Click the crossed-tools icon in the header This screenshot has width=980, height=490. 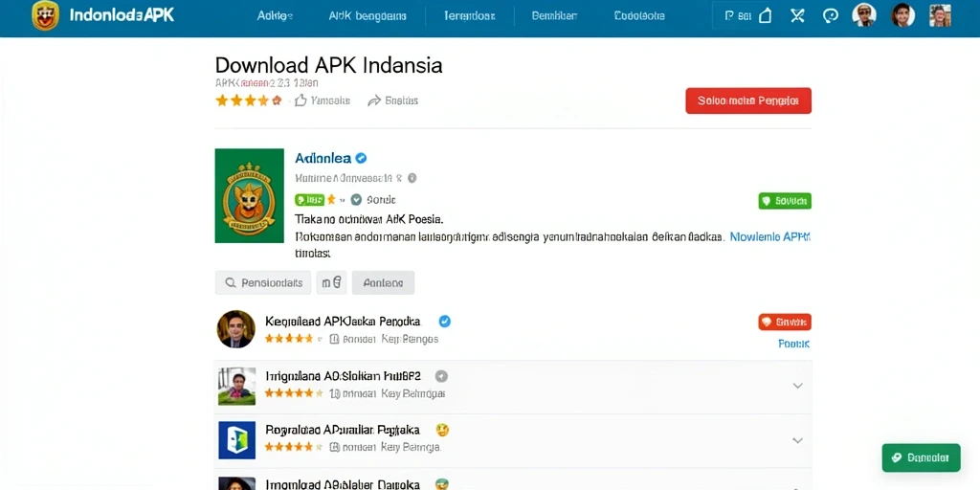[x=797, y=15]
